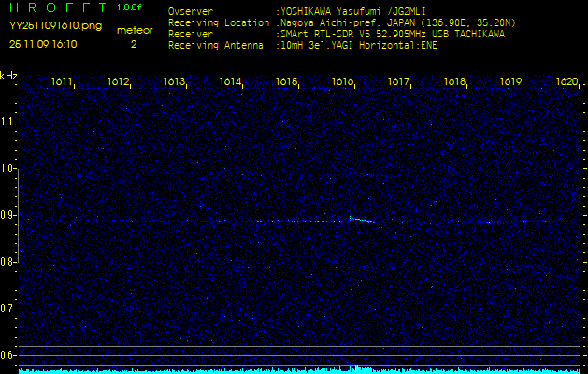Click the 26.11.09 16:10 date stamp
Screen dimensions: 588x374
pyautogui.click(x=43, y=43)
